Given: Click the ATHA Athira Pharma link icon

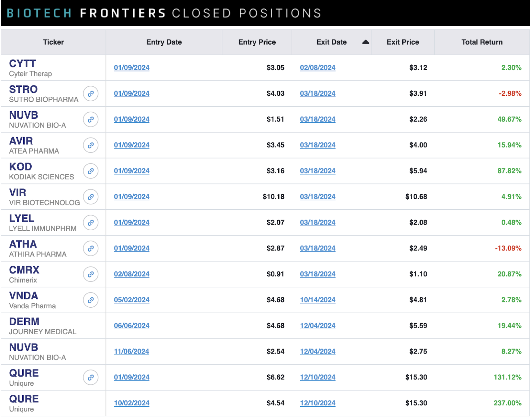Looking at the screenshot, I should [91, 249].
